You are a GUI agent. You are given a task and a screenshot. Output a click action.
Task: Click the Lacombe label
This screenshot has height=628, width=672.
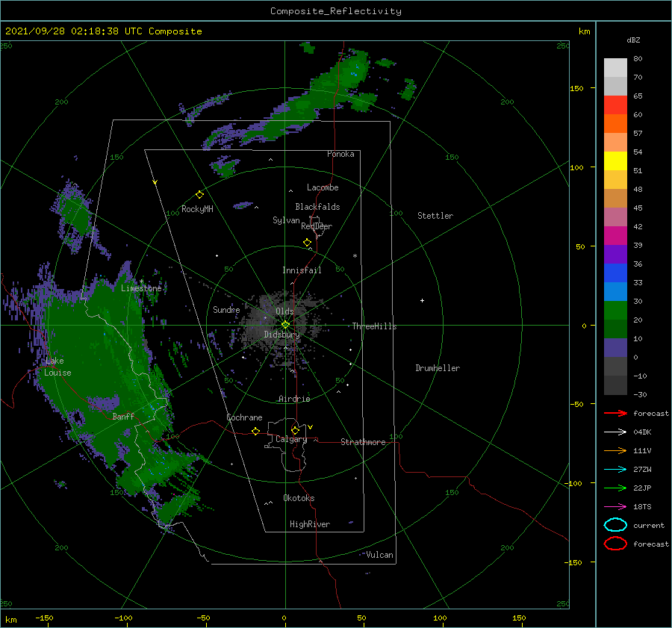click(x=323, y=187)
